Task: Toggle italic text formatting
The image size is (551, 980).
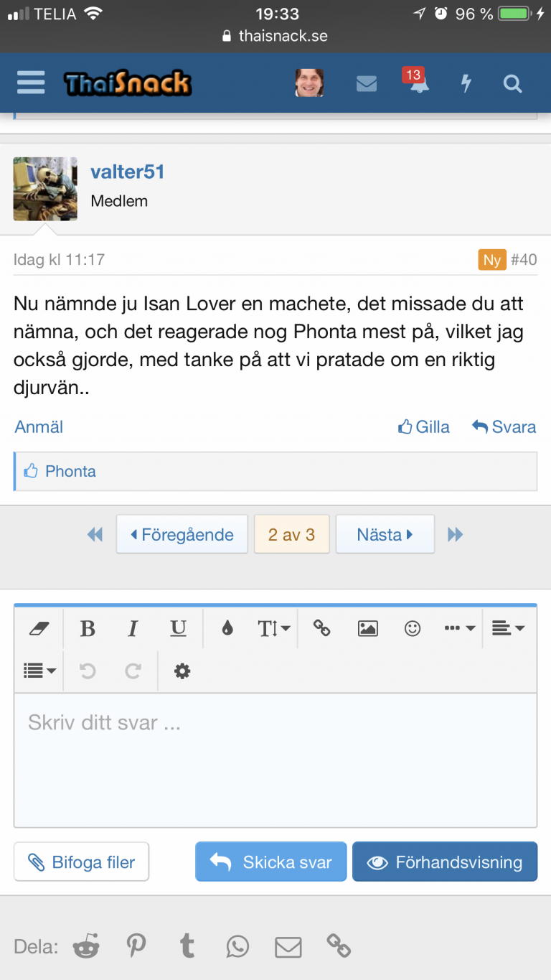Action: (x=133, y=629)
